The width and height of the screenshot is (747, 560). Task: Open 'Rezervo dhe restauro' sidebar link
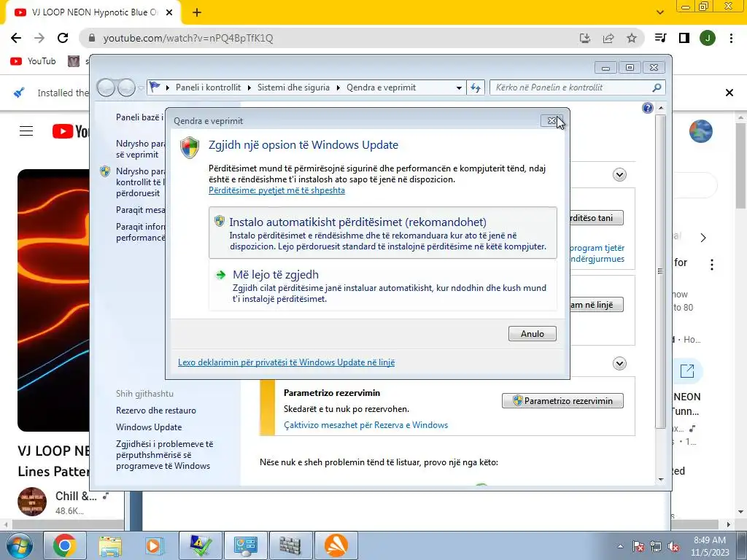click(x=156, y=411)
